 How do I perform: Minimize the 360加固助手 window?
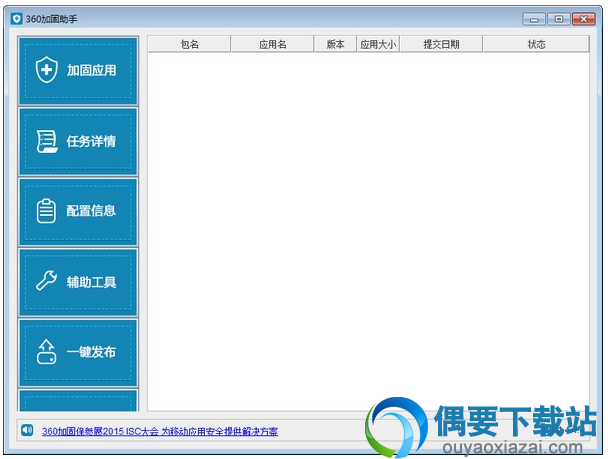click(x=534, y=19)
